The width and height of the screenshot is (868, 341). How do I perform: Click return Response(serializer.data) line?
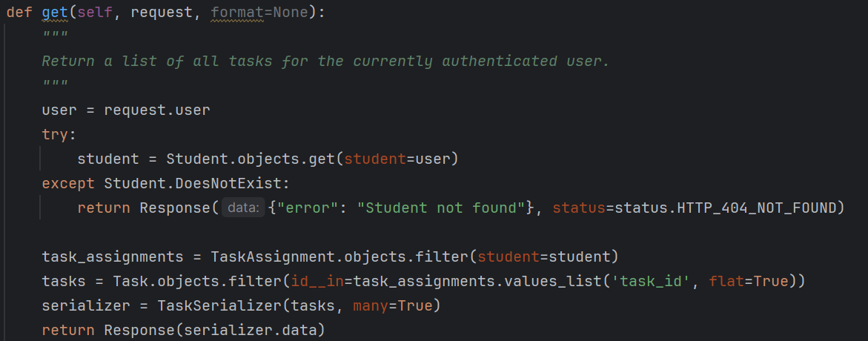click(184, 331)
